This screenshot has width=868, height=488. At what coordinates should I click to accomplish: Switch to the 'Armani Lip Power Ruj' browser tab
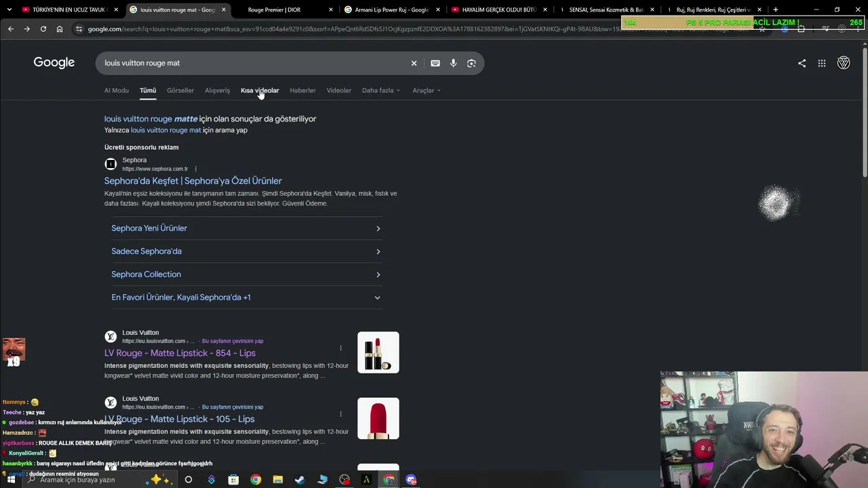[391, 9]
